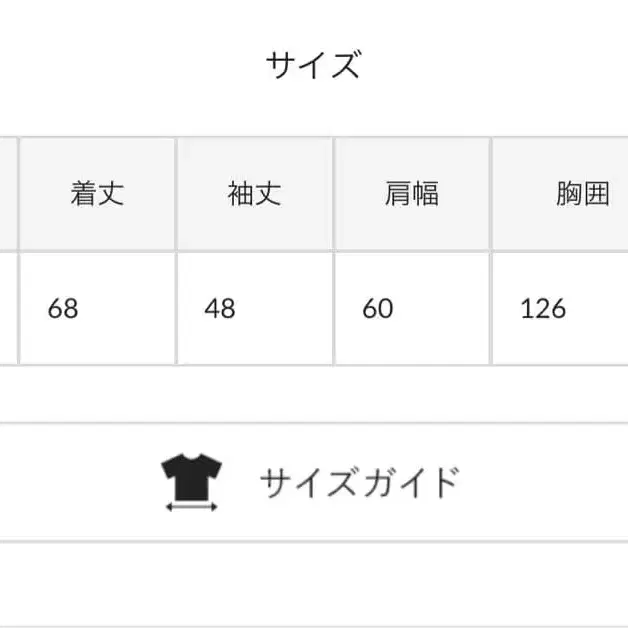Viewport: 628px width, 628px height.
Task: Open the サイズガイド link
Action: pyautogui.click(x=358, y=483)
